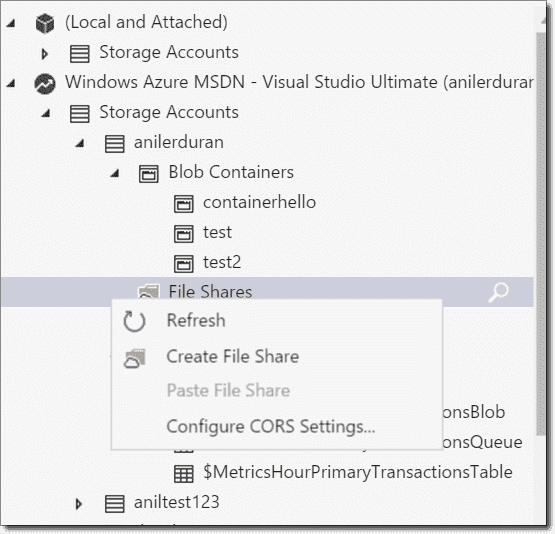This screenshot has height=534, width=555.
Task: Select partially hidden row ending in onsQueue
Action: tap(482, 443)
